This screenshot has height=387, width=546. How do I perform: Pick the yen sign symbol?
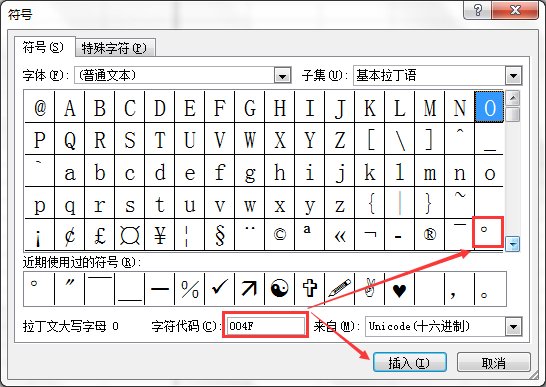(159, 235)
